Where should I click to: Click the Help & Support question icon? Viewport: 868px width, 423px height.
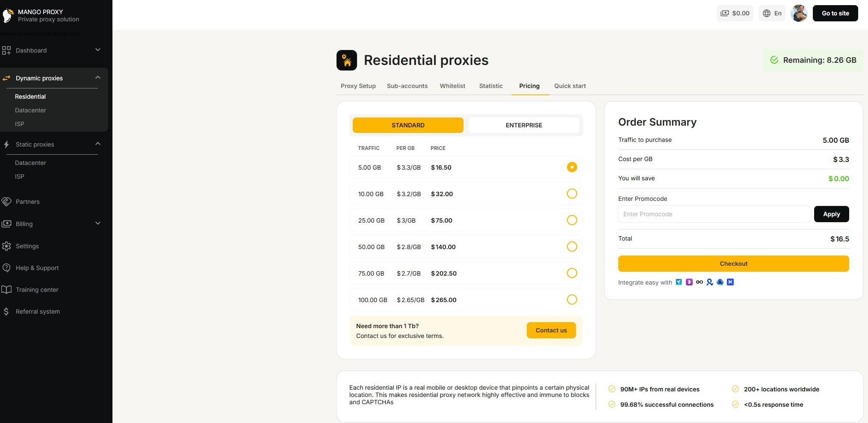[x=6, y=268]
